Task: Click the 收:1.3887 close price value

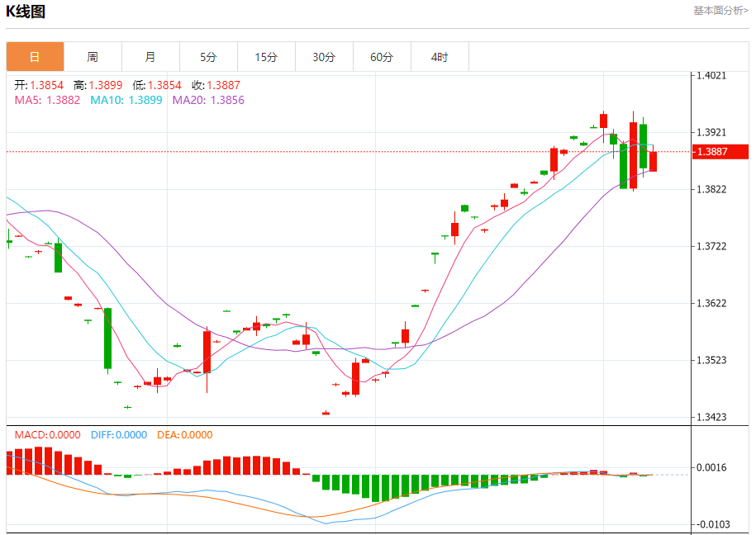Action: pos(216,85)
